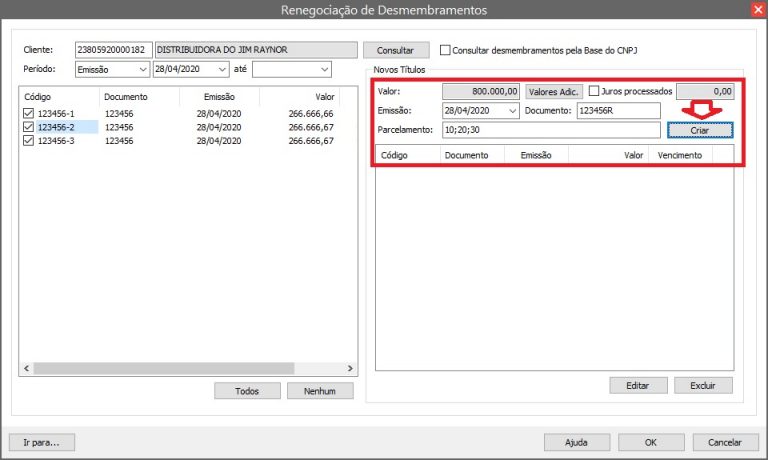This screenshot has width=768, height=460.
Task: Click the 28/04/2020 date in the 123456-1 row
Action: point(219,114)
